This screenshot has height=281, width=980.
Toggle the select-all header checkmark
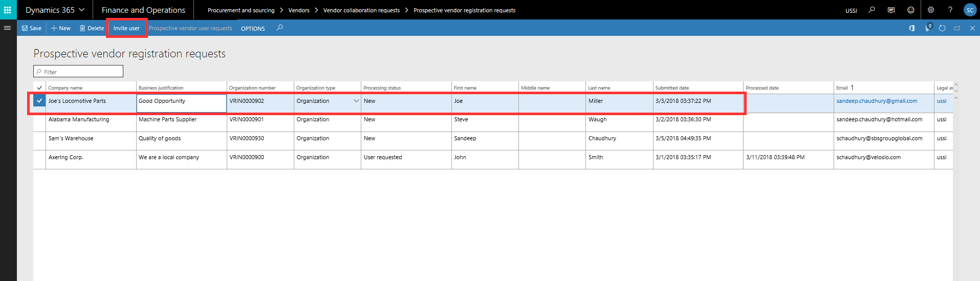tap(39, 88)
